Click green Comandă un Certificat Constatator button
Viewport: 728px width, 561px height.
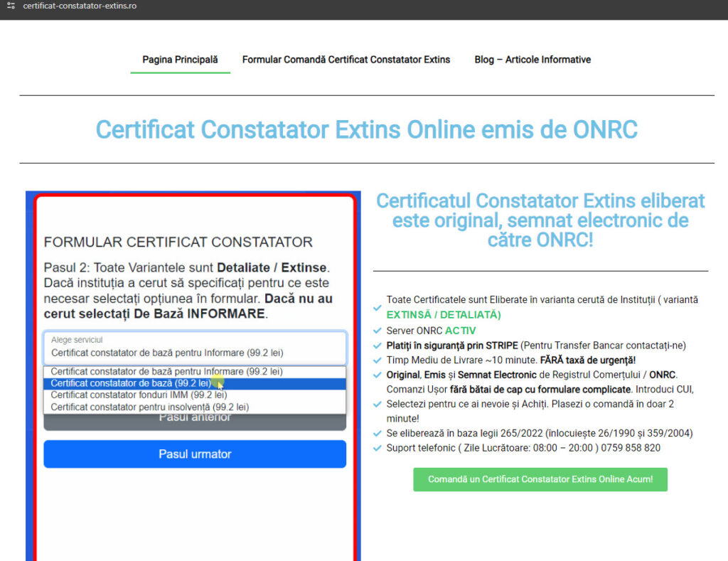tap(540, 479)
